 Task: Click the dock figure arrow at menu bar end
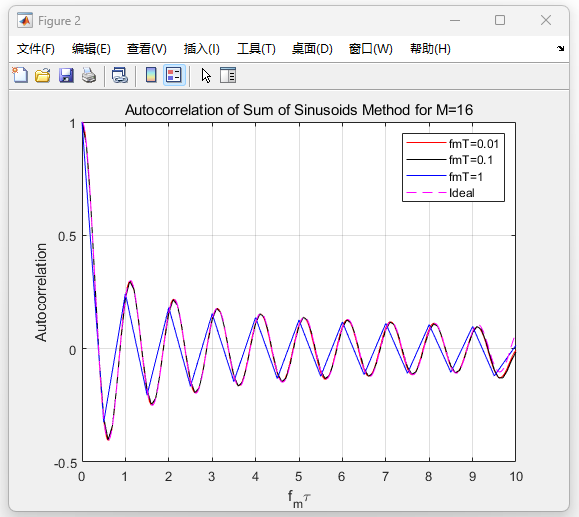click(561, 48)
